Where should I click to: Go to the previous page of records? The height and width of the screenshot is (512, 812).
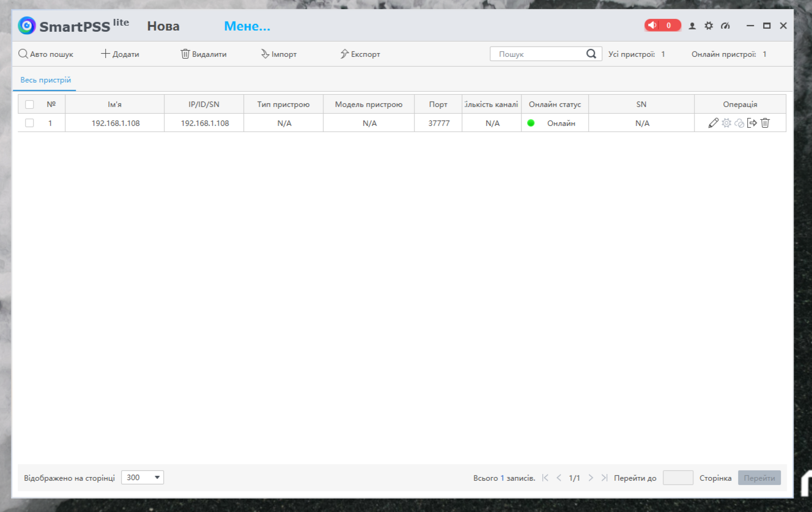(559, 478)
